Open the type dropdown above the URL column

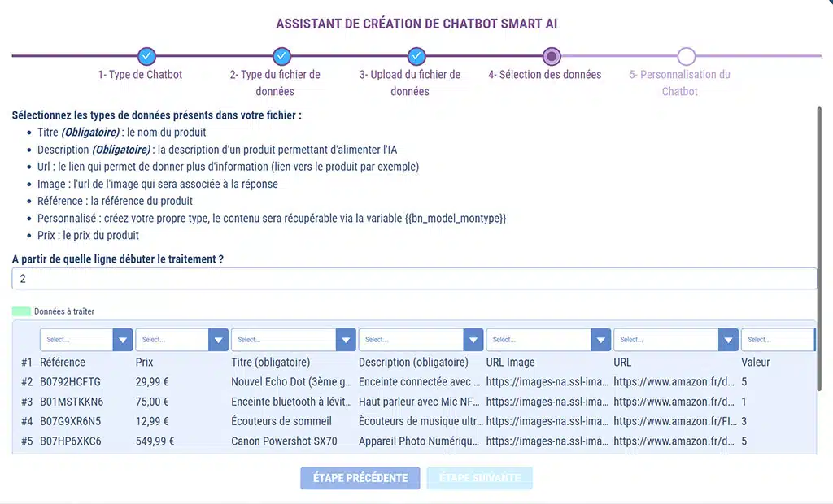(x=676, y=340)
